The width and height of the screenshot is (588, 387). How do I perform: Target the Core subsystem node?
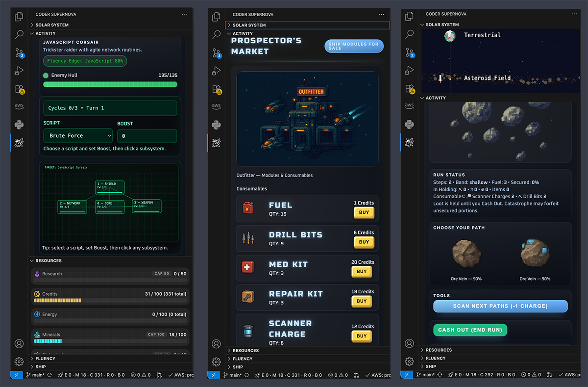(x=110, y=206)
